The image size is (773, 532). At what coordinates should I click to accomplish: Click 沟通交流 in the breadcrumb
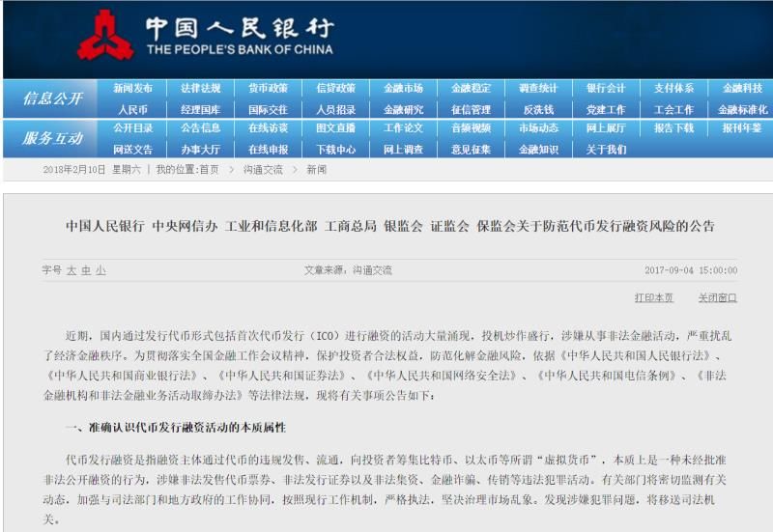click(263, 170)
